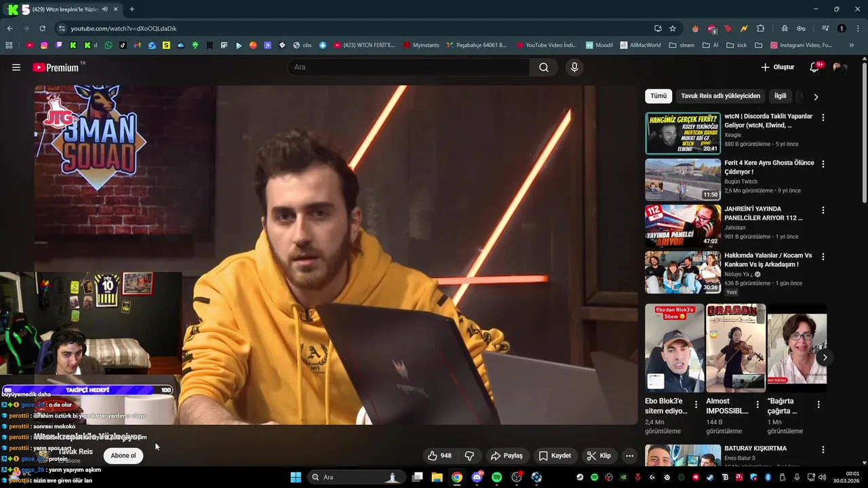Open options for "Bağırta çağırta" Short
The width and height of the screenshot is (868, 488).
(x=818, y=405)
